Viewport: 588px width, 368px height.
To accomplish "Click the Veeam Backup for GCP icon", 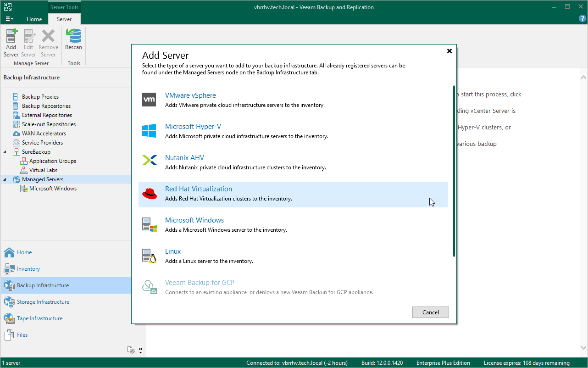I will 150,287.
